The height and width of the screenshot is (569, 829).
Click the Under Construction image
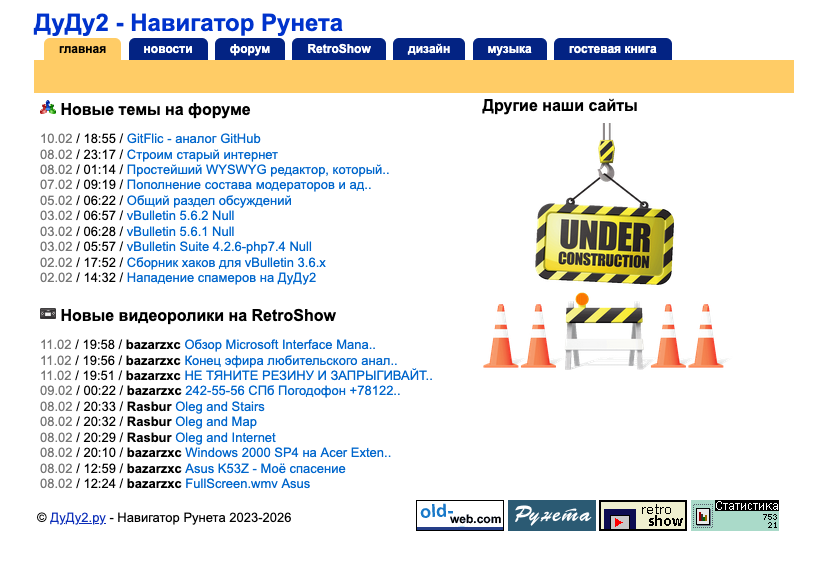pos(604,247)
